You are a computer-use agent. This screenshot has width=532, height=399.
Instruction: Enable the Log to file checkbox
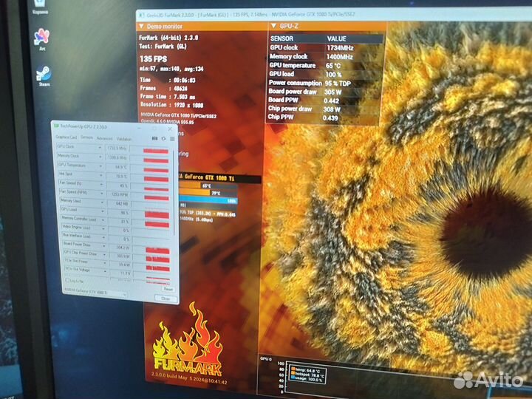pos(66,280)
